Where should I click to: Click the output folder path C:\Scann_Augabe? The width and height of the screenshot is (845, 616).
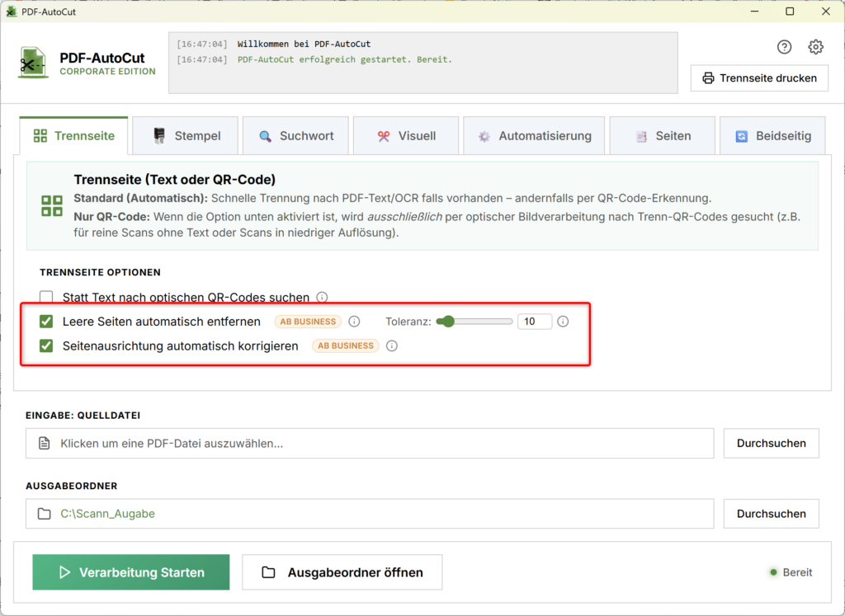pos(107,514)
